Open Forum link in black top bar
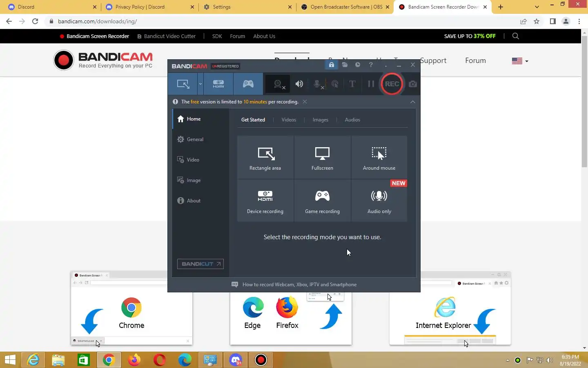 click(x=238, y=36)
